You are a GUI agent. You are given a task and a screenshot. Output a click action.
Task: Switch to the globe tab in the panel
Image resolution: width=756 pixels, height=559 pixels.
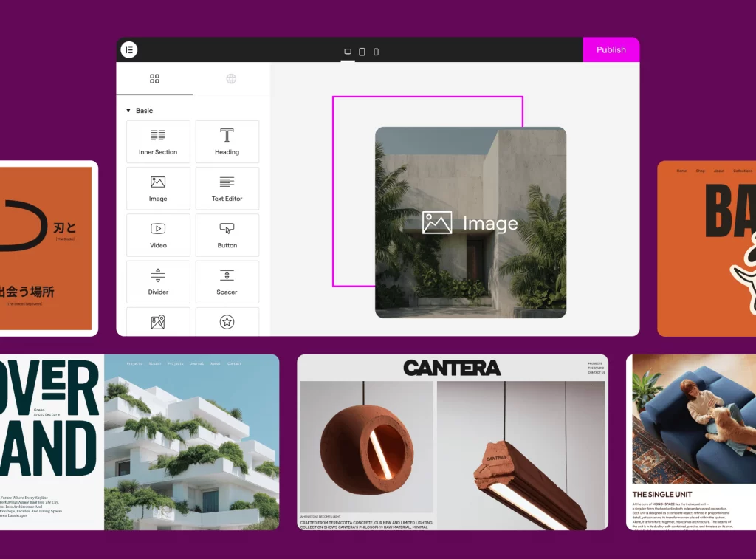pos(231,79)
